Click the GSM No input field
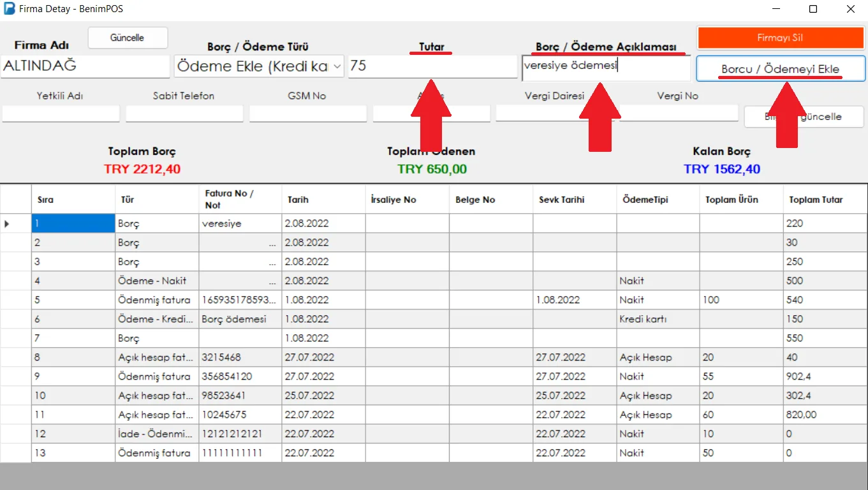This screenshot has width=868, height=490. (x=308, y=114)
